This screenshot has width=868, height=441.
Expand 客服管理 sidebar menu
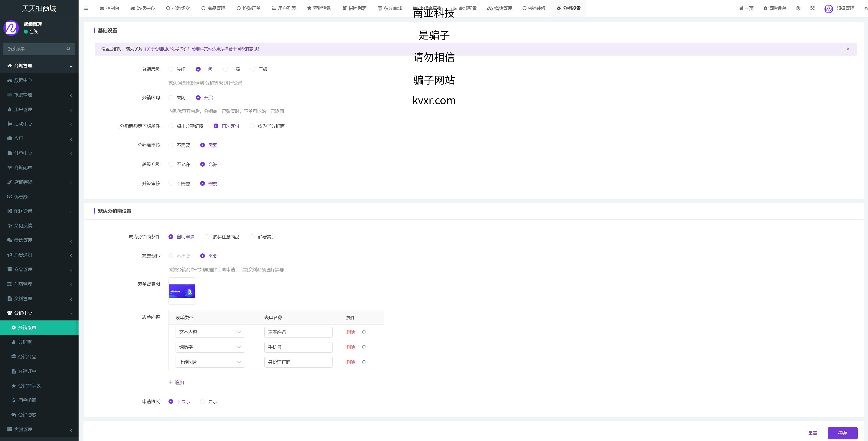tap(39, 429)
